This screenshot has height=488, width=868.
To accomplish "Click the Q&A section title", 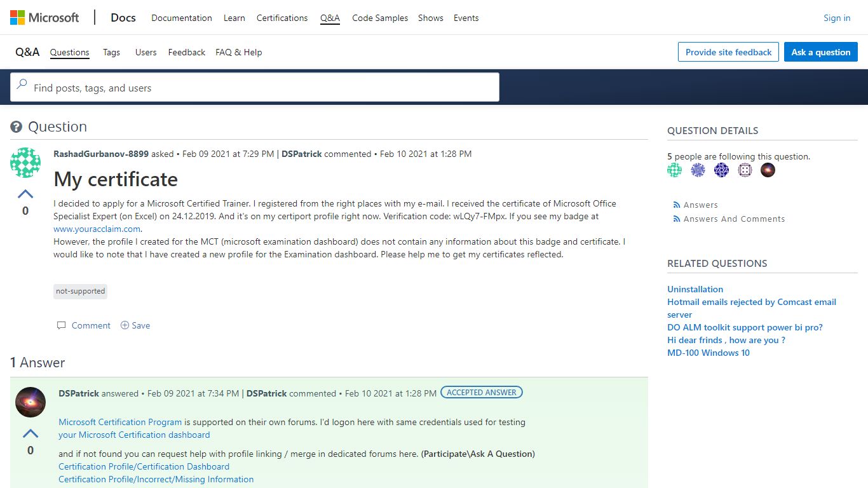I will coord(27,52).
